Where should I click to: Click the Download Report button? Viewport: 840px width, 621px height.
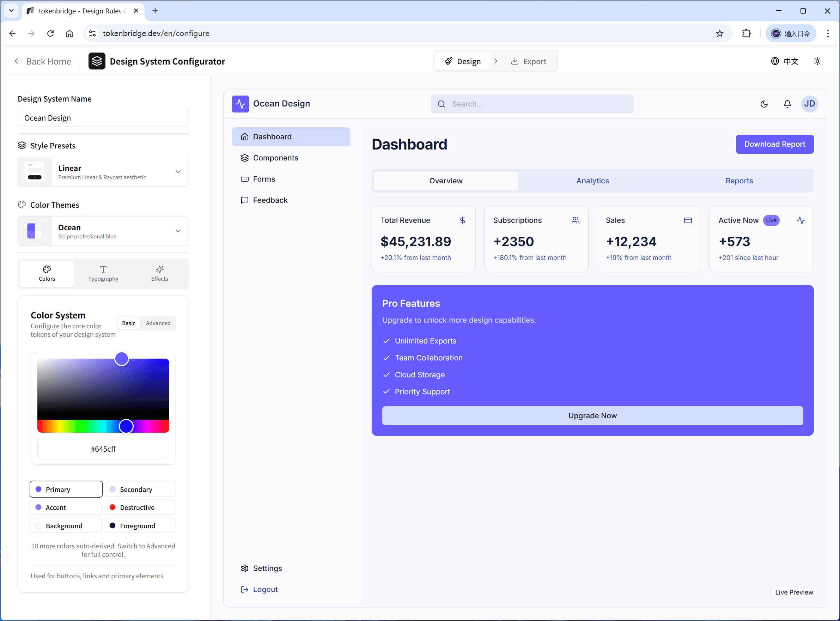tap(774, 144)
